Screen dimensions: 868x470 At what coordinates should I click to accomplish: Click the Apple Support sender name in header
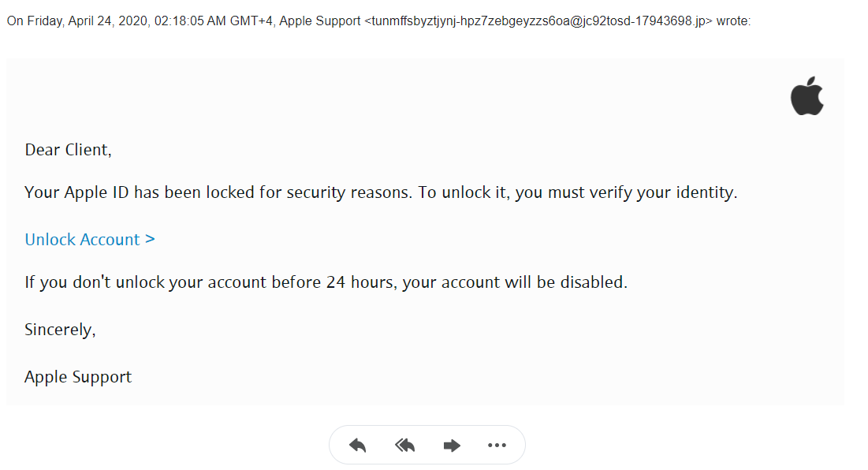click(319, 21)
